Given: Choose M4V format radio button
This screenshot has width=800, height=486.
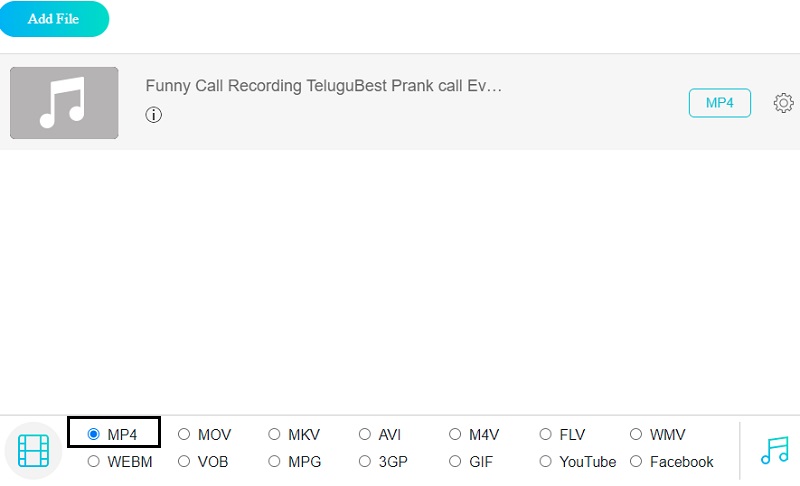Looking at the screenshot, I should click(455, 434).
